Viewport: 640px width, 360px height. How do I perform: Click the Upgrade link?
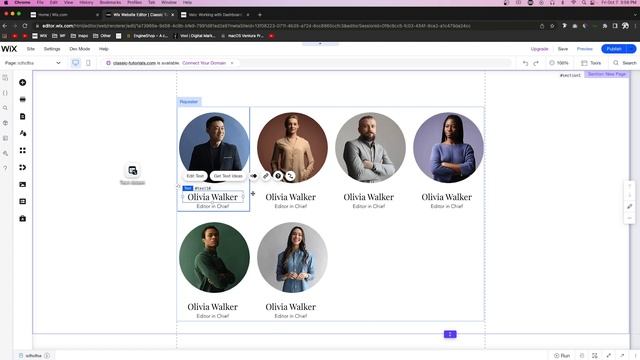click(539, 49)
